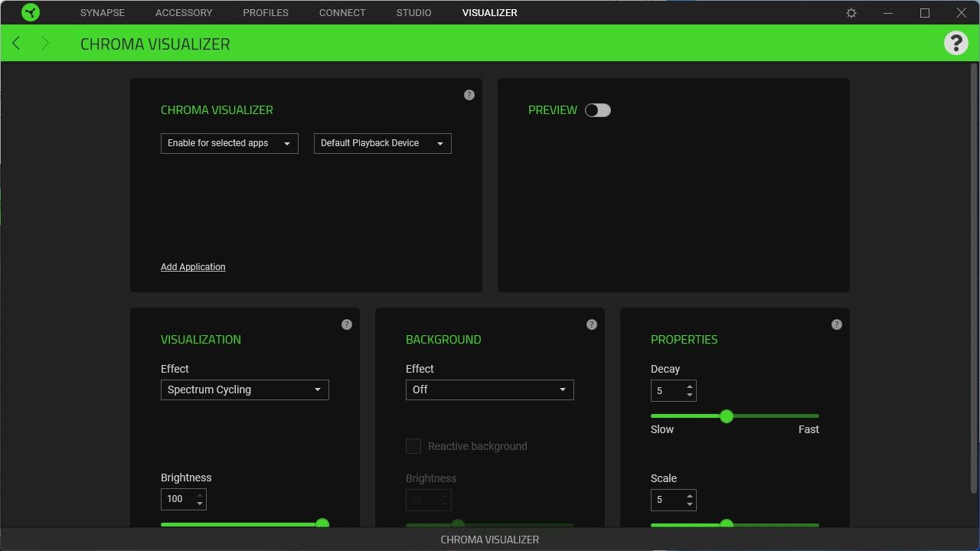Click the Visualization Brightness slider handle
980x551 pixels.
(x=322, y=524)
